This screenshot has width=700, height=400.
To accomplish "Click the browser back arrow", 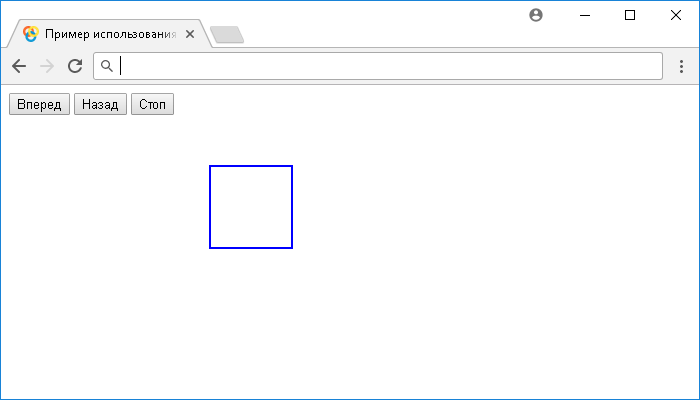I will click(x=19, y=67).
